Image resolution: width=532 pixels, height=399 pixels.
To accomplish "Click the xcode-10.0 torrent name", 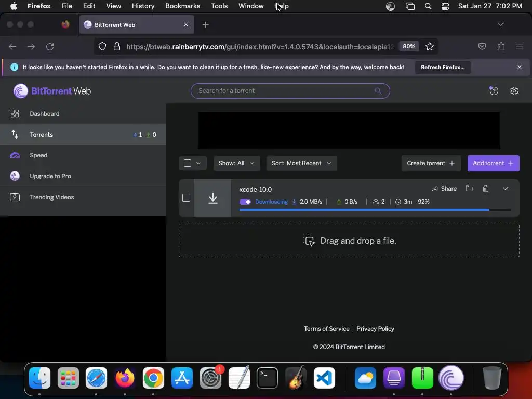I will pos(256,189).
